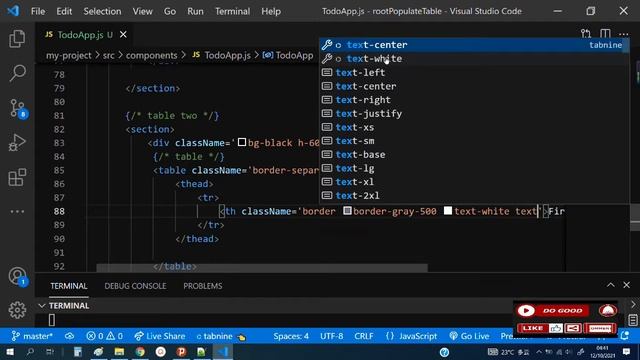
Task: Open the Help menu
Action: tap(271, 11)
